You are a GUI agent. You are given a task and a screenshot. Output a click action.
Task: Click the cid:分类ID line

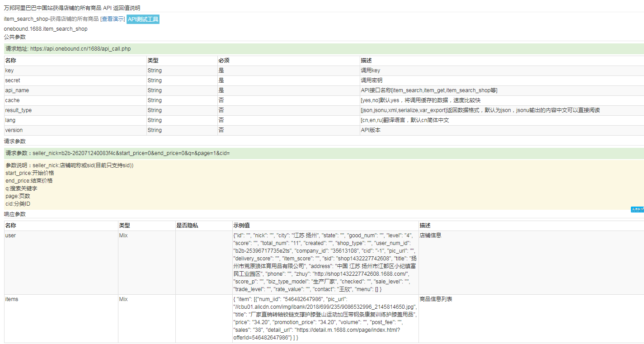coord(18,204)
